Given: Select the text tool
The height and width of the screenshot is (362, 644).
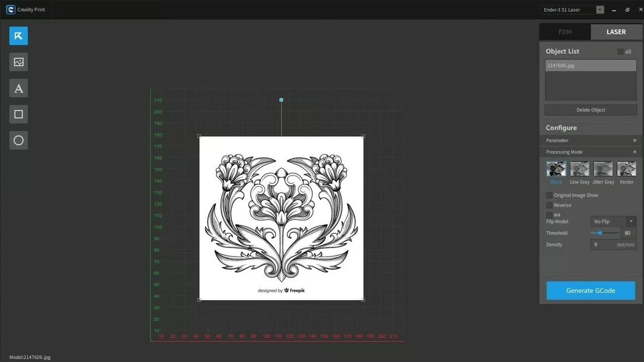Looking at the screenshot, I should (x=19, y=88).
